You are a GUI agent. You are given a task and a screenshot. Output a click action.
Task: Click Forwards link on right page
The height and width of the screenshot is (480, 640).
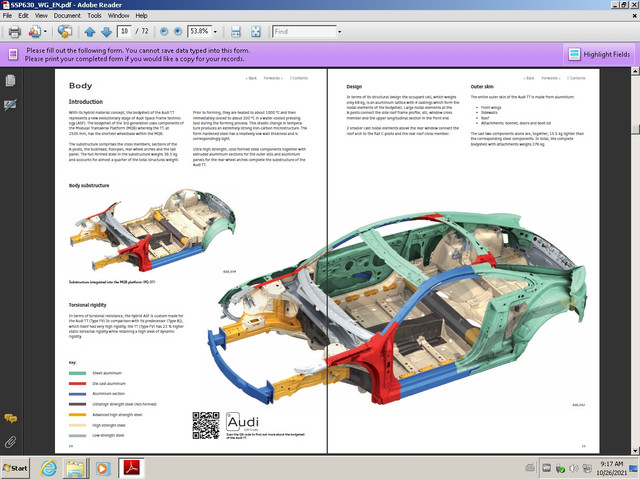tap(551, 78)
